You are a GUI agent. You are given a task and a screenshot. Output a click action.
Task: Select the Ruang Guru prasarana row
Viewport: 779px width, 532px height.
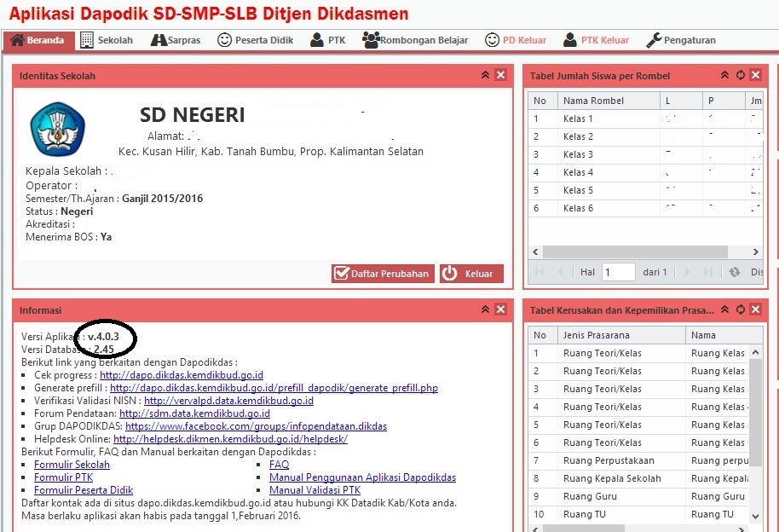[x=638, y=496]
